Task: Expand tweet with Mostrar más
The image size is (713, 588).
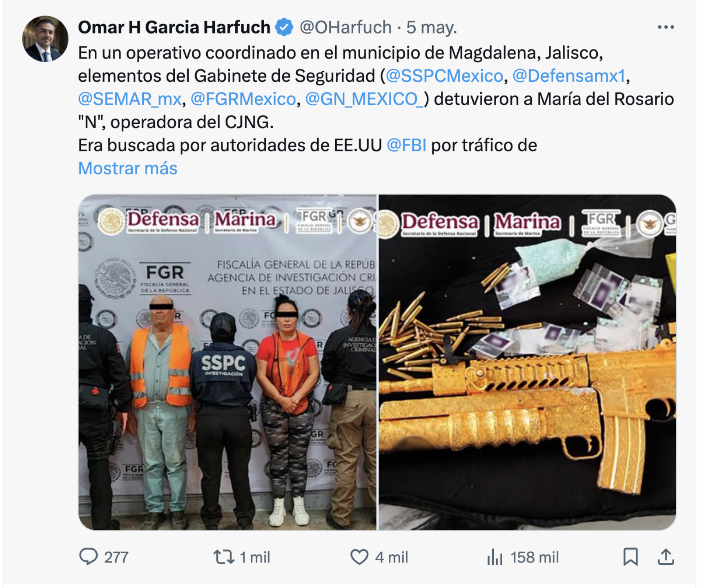Action: coord(128,168)
